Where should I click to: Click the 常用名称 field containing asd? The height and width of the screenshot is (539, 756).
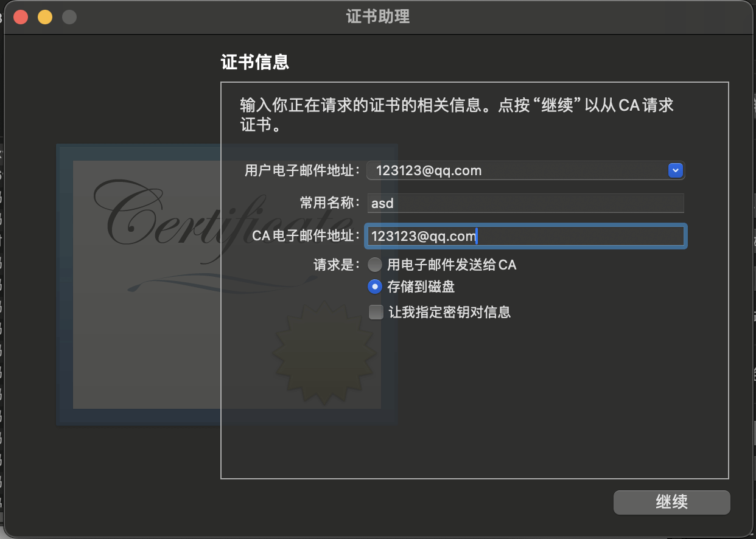(526, 203)
